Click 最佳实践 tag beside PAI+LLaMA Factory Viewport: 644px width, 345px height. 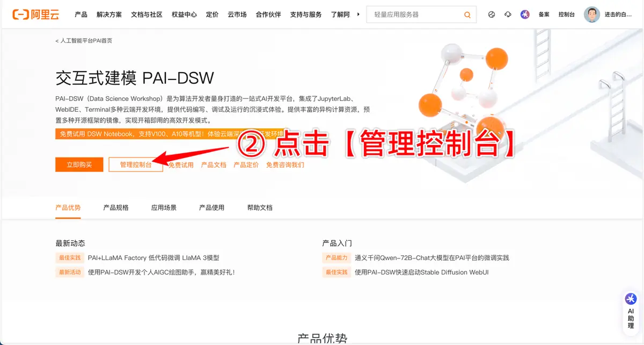70,258
